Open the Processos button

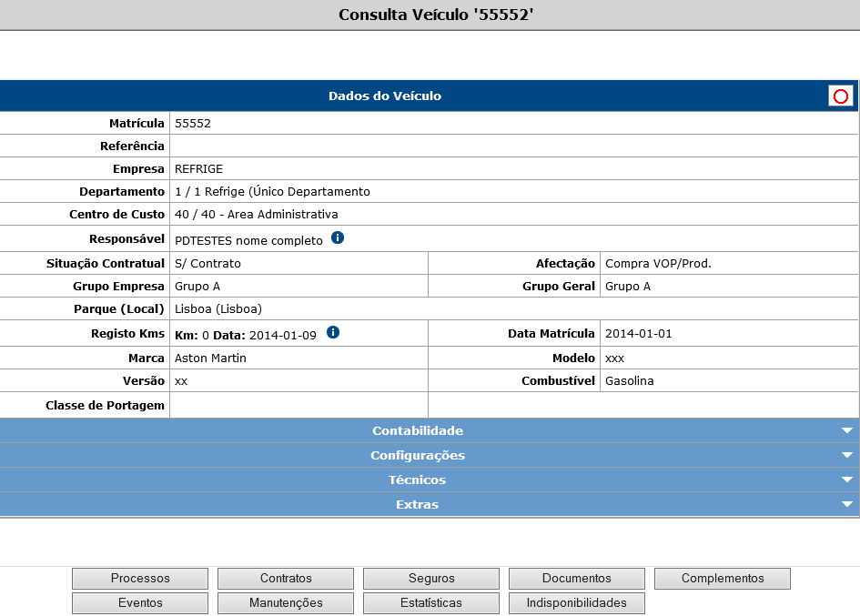click(140, 578)
